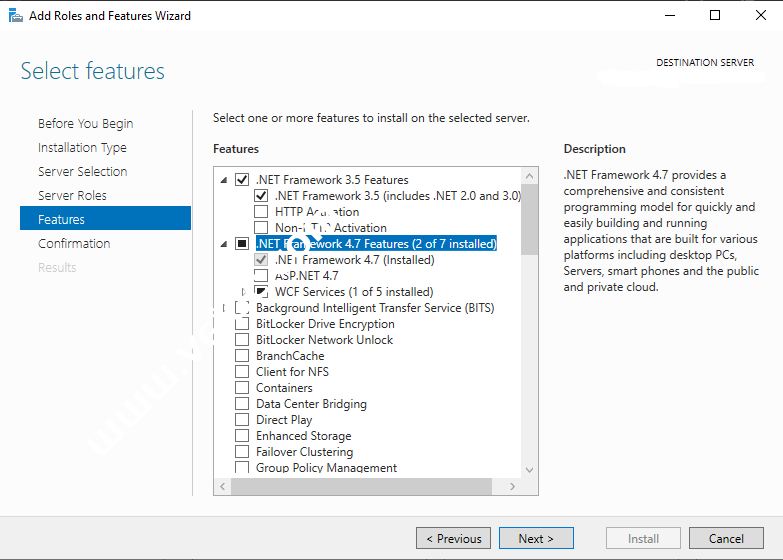Expand the WCF Services node
The height and width of the screenshot is (560, 783).
pos(243,292)
